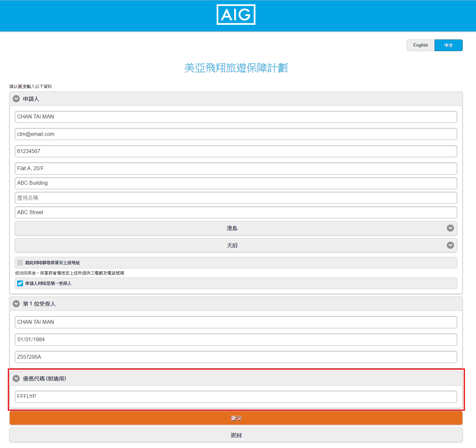This screenshot has height=448, width=476.
Task: Click the AIG logo in header
Action: [236, 15]
